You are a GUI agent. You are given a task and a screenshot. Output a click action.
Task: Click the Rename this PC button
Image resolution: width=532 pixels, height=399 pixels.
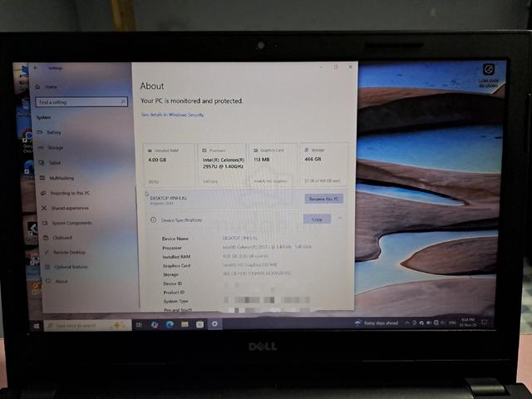324,199
